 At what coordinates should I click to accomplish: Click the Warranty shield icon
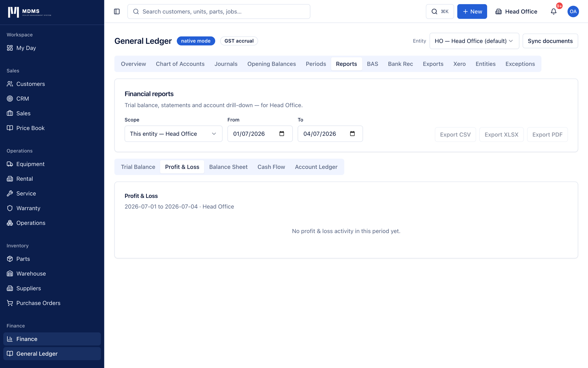click(10, 208)
